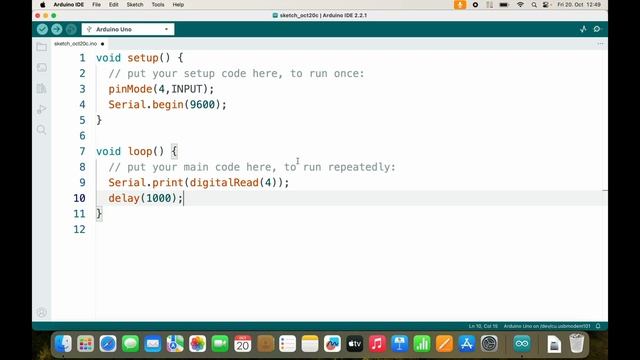Open the Trash in the Dock
This screenshot has height=360, width=640.
[x=576, y=344]
